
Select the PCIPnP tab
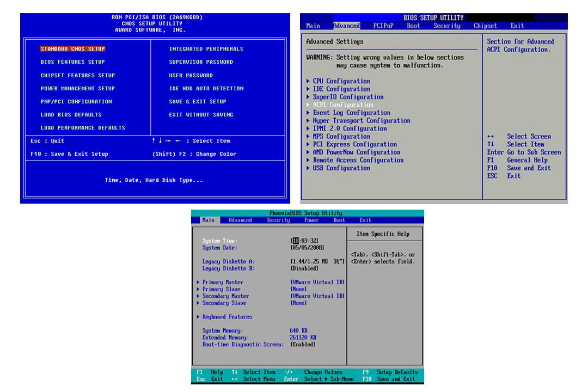[x=383, y=26]
